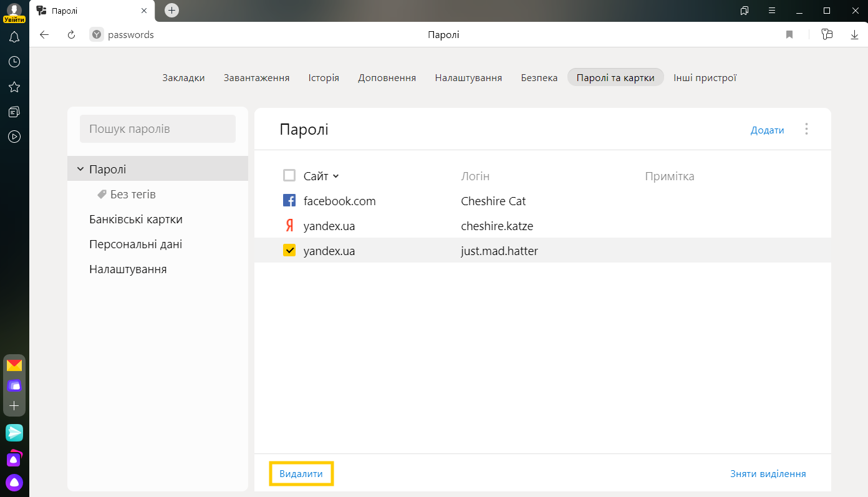Screen dimensions: 868x497
Task: Open the video play icon in sidebar
Action: [14, 137]
